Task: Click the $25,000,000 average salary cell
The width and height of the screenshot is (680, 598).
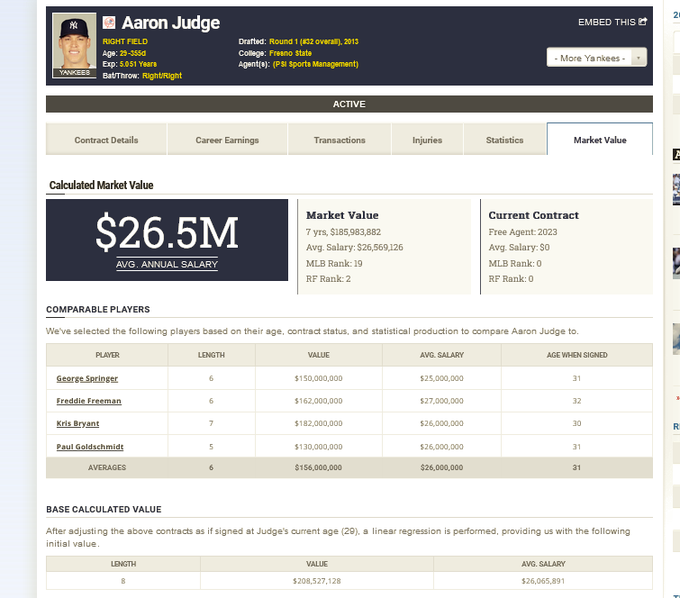Action: pyautogui.click(x=441, y=378)
